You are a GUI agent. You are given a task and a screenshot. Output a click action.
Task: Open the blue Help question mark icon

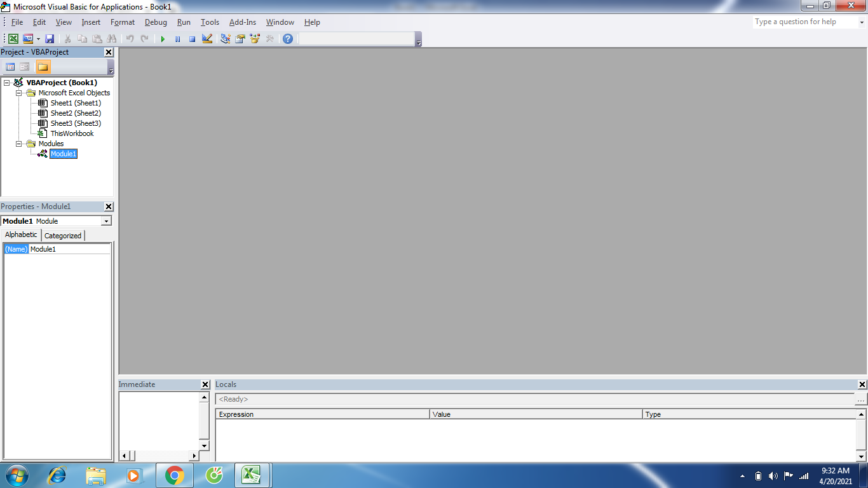click(288, 39)
